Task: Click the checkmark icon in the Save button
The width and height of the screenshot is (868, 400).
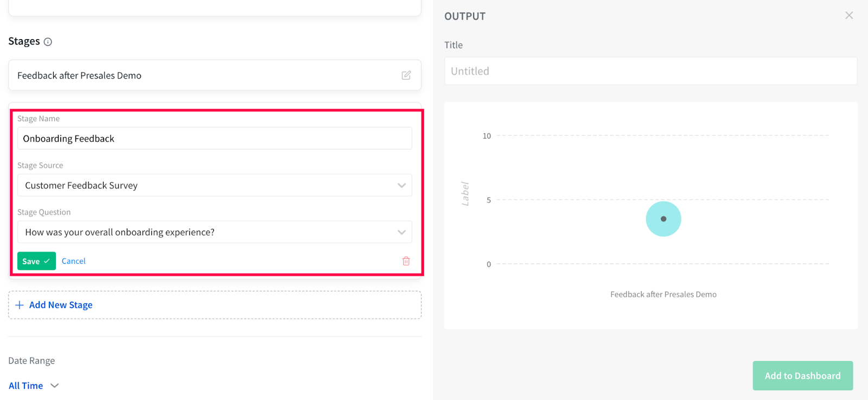Action: (47, 261)
